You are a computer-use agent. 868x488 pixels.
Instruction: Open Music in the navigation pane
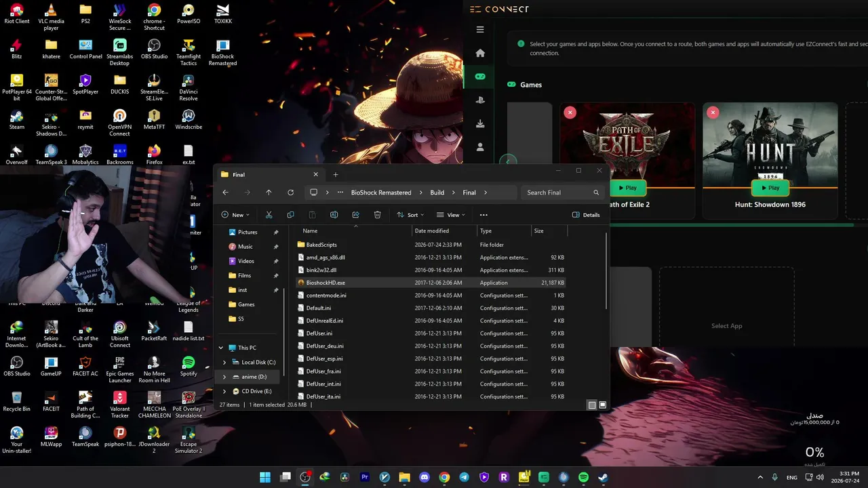tap(245, 247)
